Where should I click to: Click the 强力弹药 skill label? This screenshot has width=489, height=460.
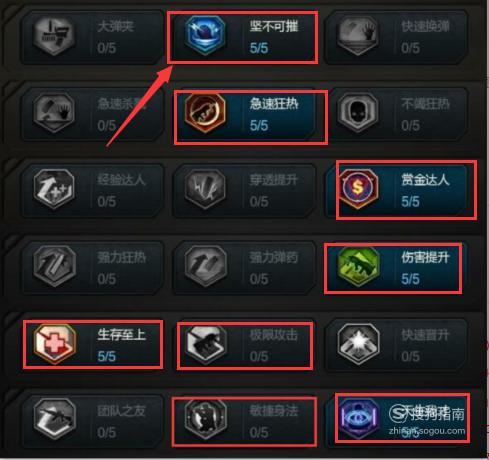pos(274,257)
